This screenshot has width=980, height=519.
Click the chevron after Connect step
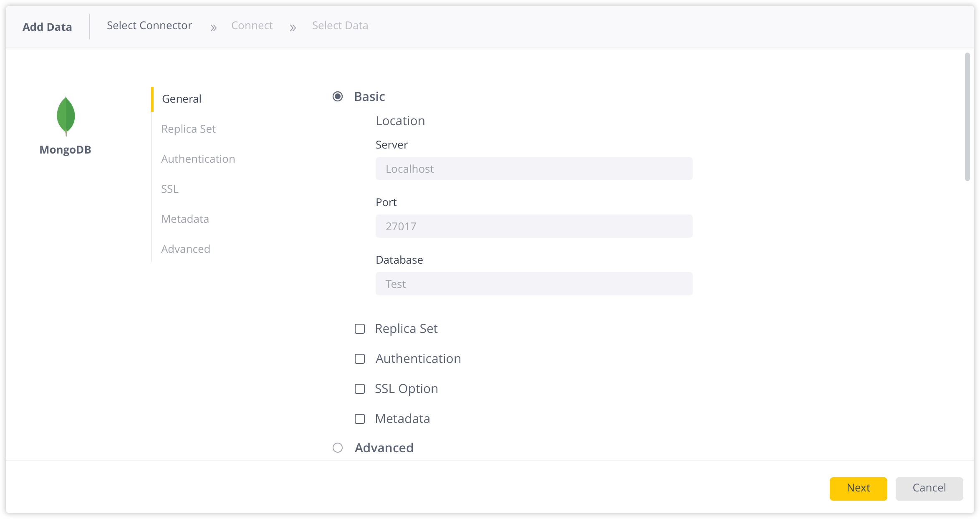pos(293,28)
